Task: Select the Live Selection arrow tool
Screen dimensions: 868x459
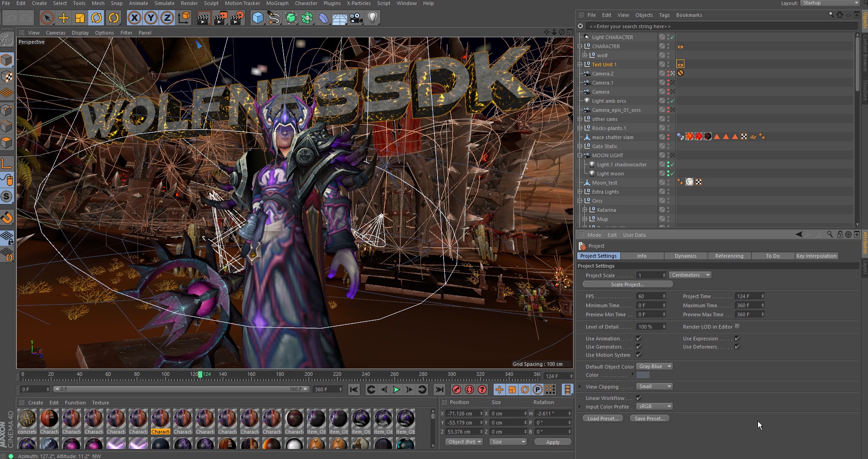Action: pyautogui.click(x=47, y=18)
